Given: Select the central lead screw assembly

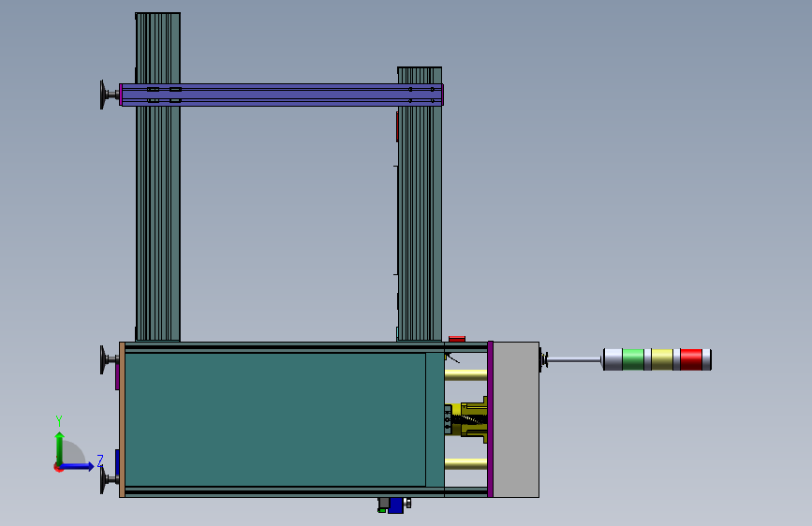Looking at the screenshot, I should tap(466, 419).
